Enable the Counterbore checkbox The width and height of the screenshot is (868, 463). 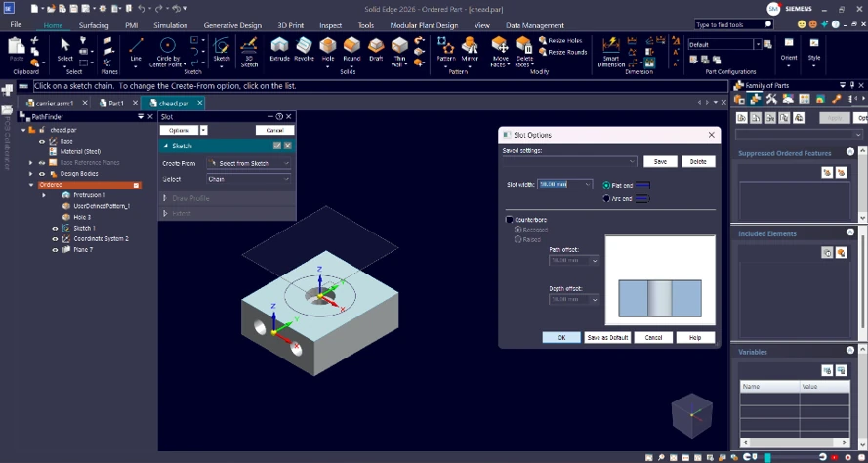pyautogui.click(x=509, y=220)
